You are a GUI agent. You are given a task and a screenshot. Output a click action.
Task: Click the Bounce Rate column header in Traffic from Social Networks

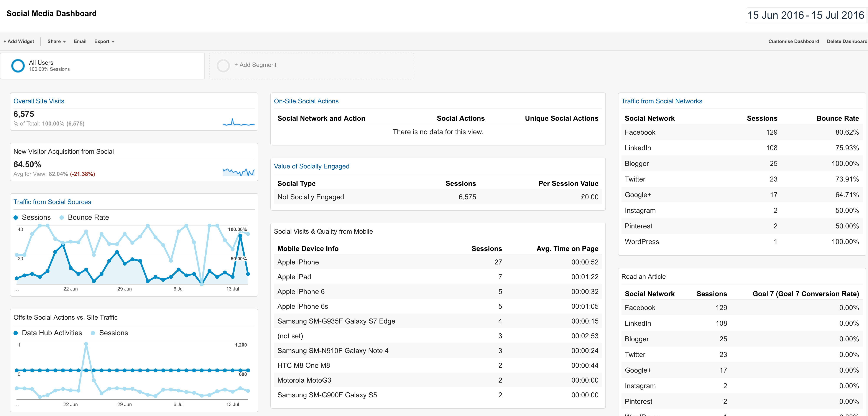coord(838,118)
